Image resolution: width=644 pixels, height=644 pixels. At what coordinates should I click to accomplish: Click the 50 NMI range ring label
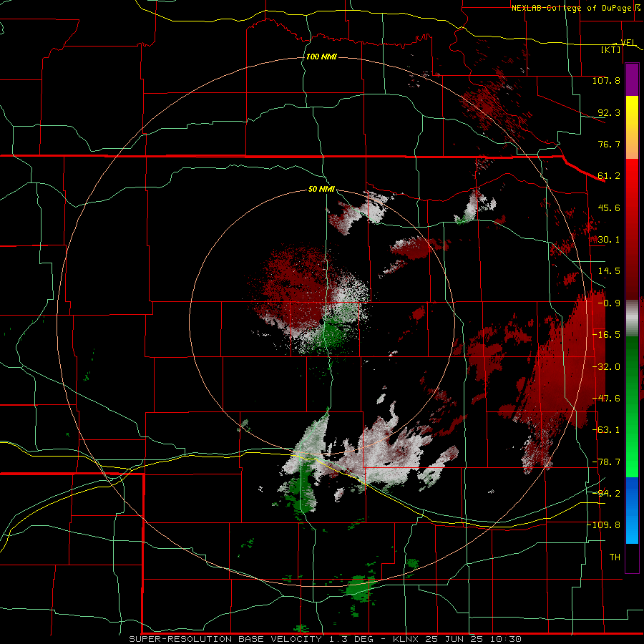(321, 190)
